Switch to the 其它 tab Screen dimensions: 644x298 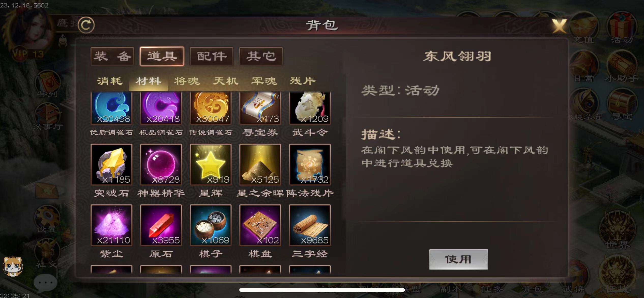pos(261,56)
